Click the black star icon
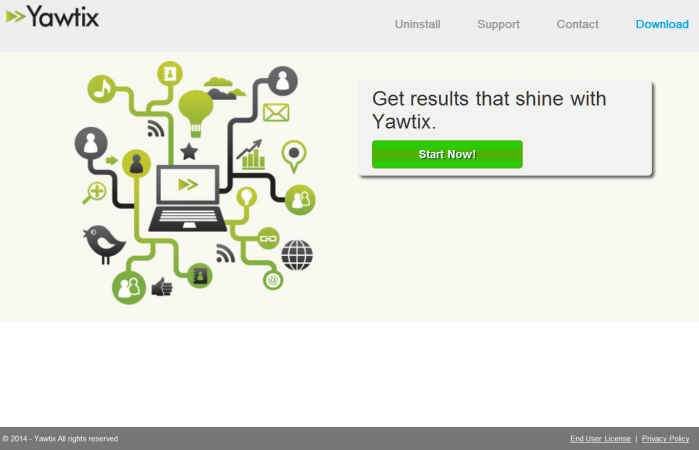 click(188, 152)
